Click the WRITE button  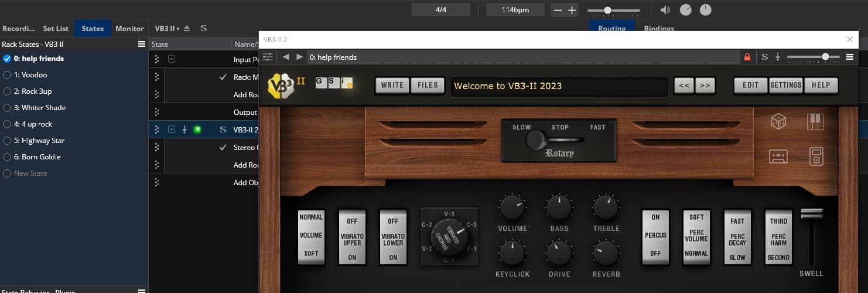[392, 85]
